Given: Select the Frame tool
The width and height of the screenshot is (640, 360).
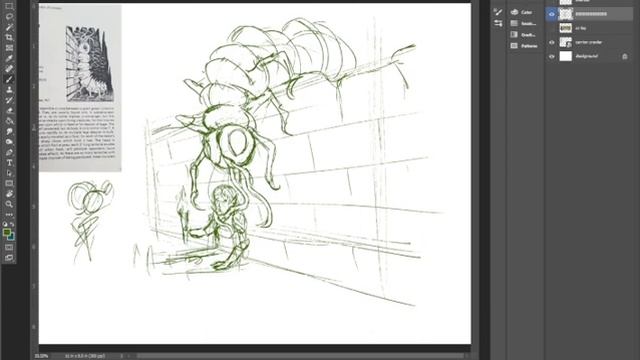Looking at the screenshot, I should point(9,48).
